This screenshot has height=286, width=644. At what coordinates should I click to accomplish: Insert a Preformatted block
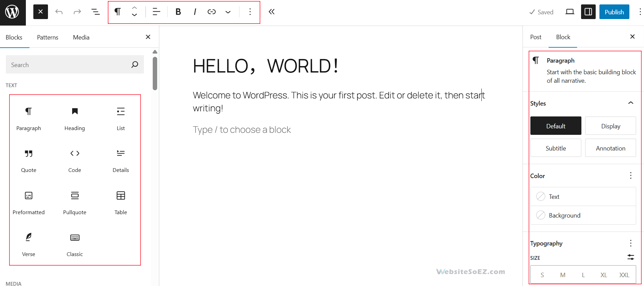coord(29,203)
